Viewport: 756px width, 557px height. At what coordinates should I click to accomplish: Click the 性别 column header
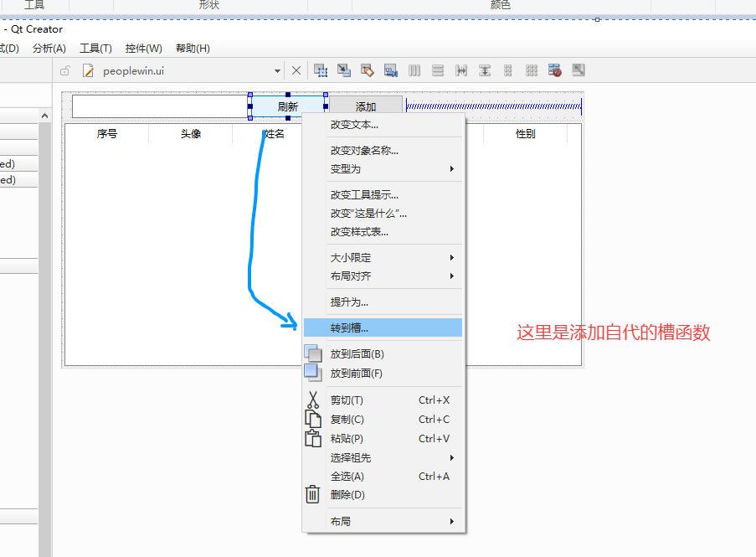pos(526,133)
